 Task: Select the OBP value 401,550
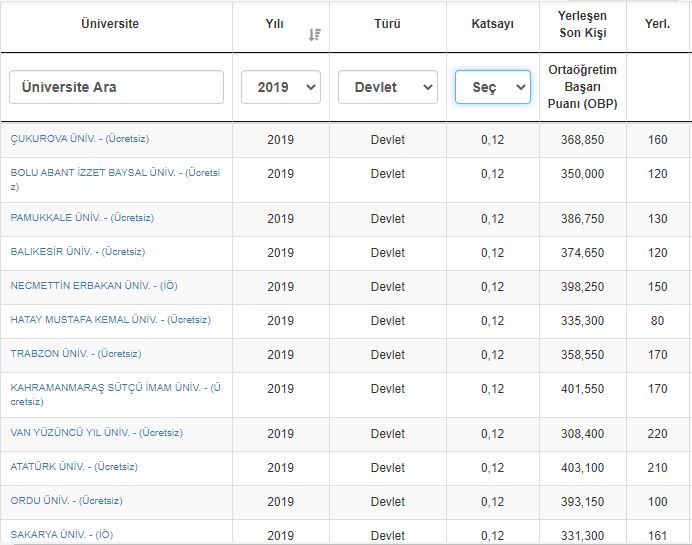[583, 389]
